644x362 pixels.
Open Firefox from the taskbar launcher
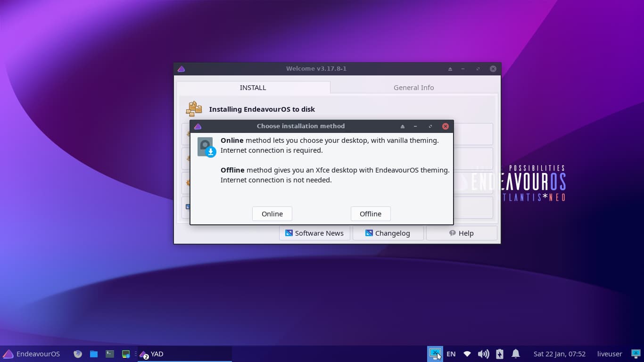[x=78, y=354]
